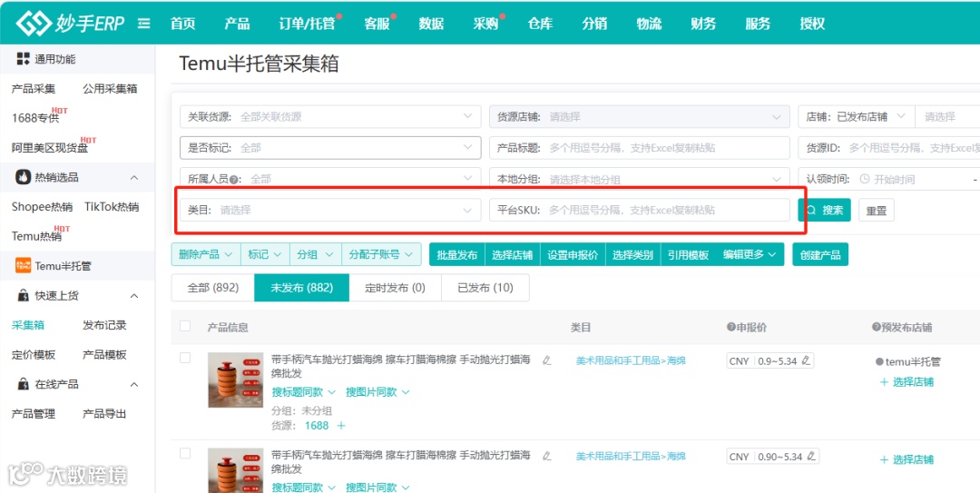
Task: Click the help icon beside 预发布店铺
Action: tap(876, 327)
